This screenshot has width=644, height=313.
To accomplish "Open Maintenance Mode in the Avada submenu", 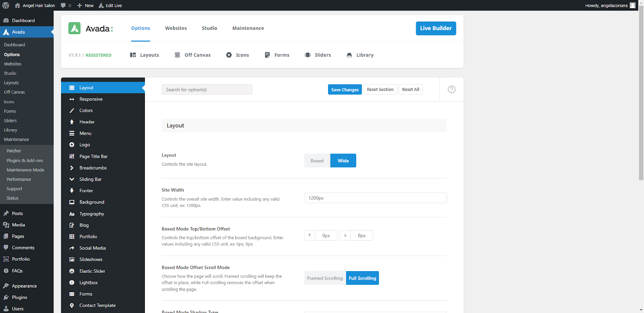I will 25,170.
